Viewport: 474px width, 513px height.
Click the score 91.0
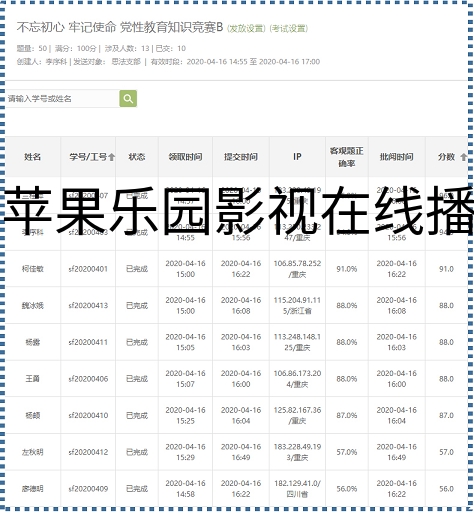(446, 269)
